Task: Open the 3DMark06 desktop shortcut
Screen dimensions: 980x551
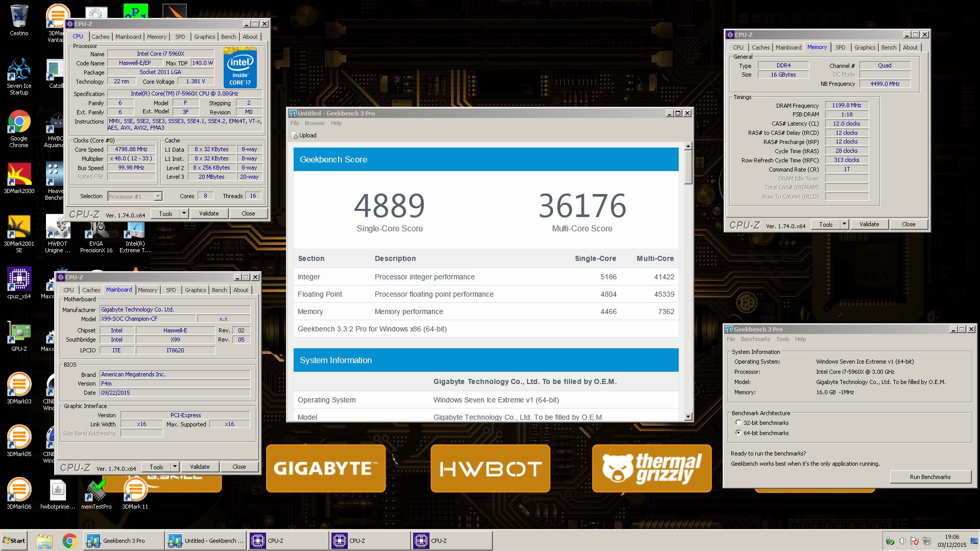Action: 19,493
